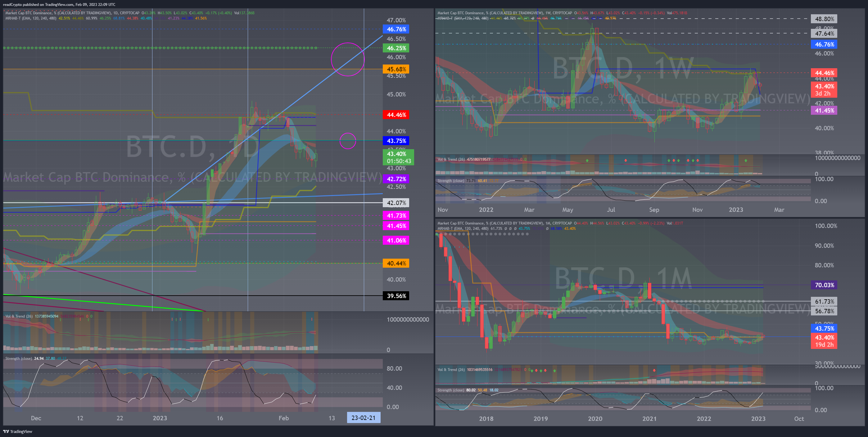The width and height of the screenshot is (868, 437).
Task: Select the black 39.56% price label
Action: pos(396,296)
